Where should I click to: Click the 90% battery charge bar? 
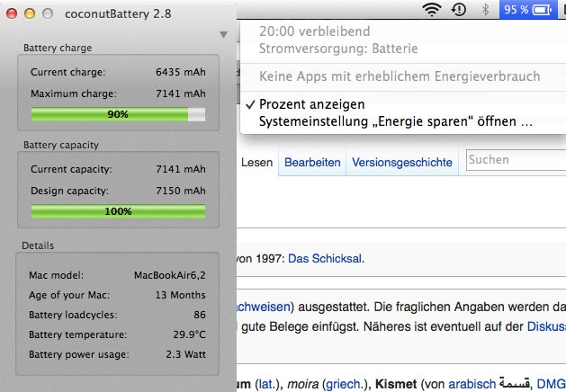click(118, 114)
